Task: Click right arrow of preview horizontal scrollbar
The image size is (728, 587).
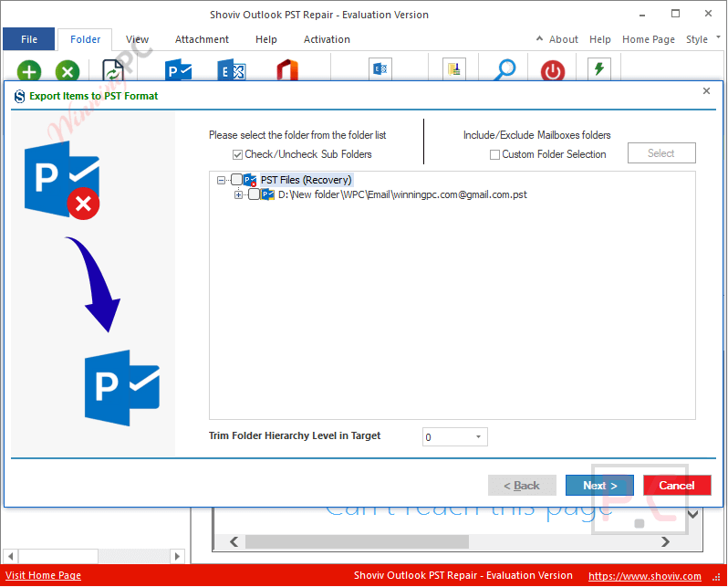Action: pyautogui.click(x=665, y=541)
